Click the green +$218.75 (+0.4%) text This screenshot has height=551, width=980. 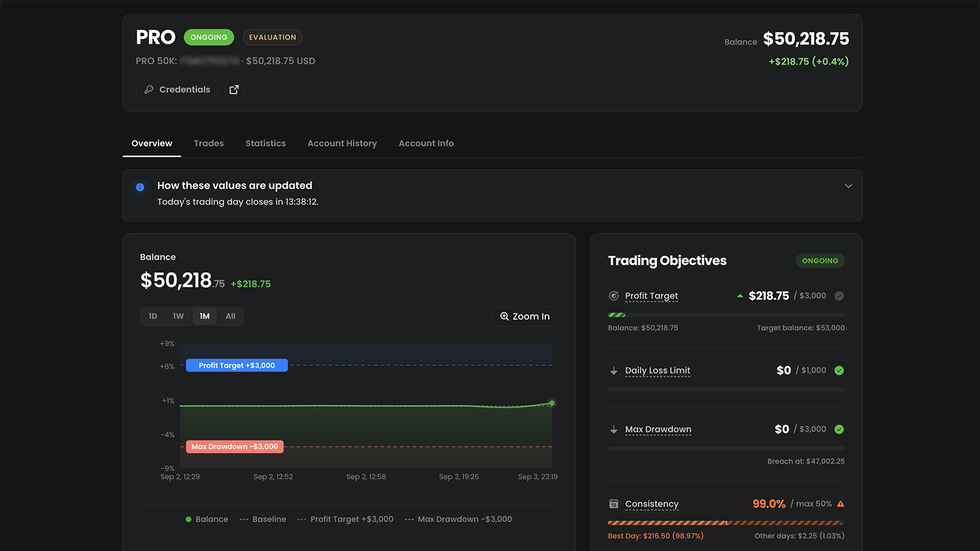pos(809,62)
